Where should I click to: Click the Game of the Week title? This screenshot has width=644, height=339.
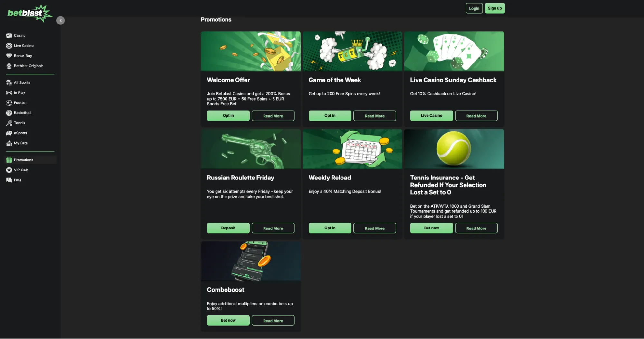coord(335,80)
